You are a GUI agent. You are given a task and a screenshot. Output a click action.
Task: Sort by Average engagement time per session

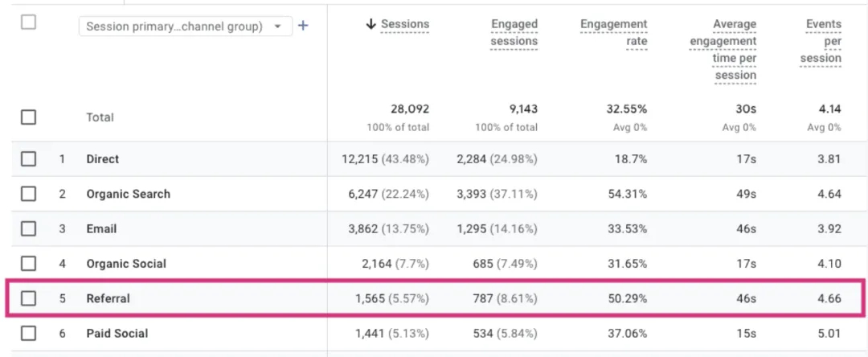click(723, 50)
